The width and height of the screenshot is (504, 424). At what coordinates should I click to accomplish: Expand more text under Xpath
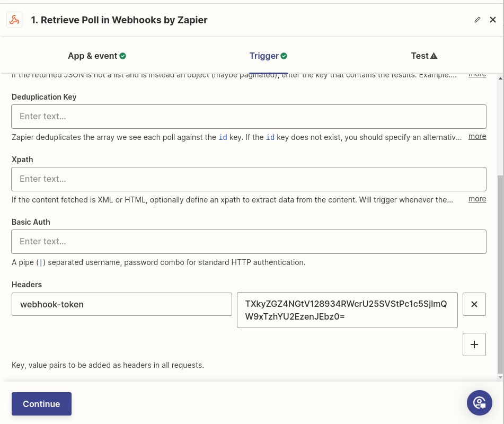tap(477, 199)
